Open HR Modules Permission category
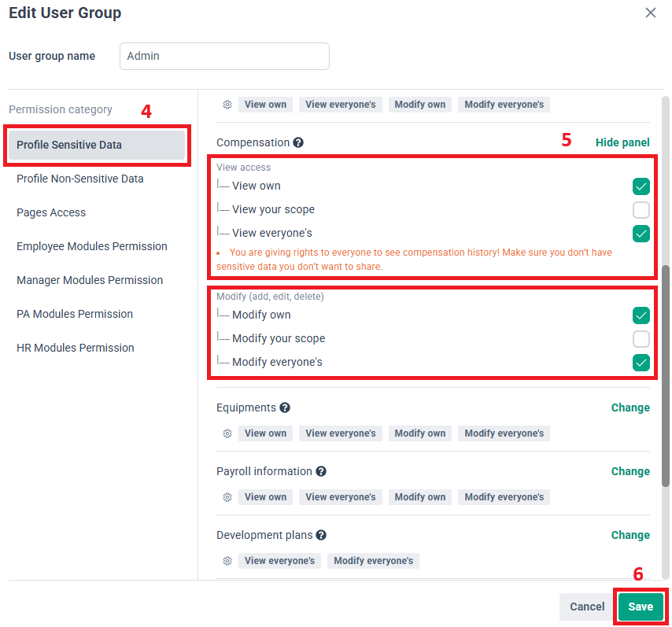This screenshot has width=672, height=627. pos(76,348)
